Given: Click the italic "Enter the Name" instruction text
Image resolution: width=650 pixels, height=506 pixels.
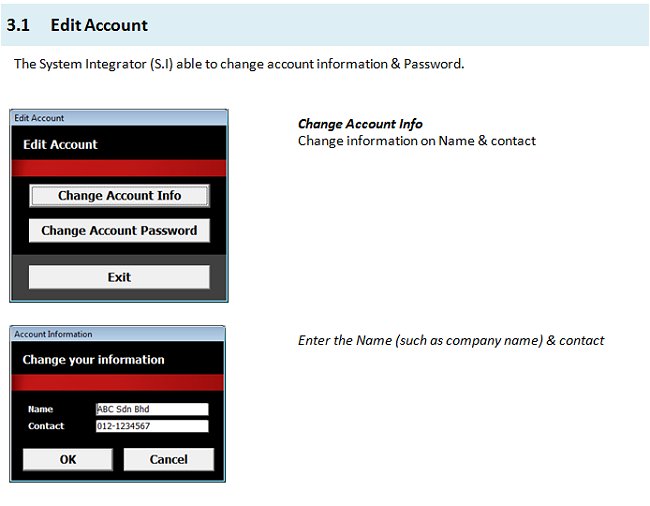Looking at the screenshot, I should [450, 340].
